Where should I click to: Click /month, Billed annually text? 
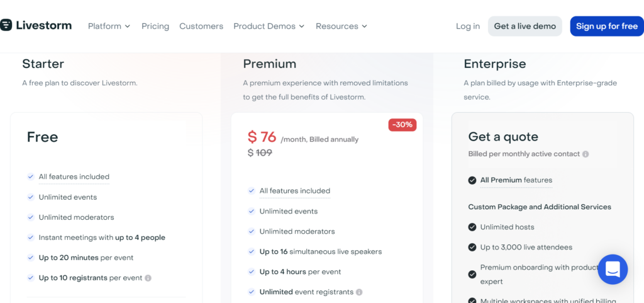319,140
